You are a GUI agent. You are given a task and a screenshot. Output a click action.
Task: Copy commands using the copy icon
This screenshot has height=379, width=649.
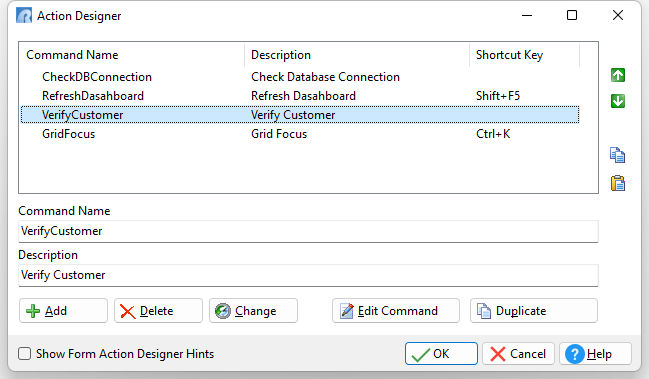pos(618,155)
